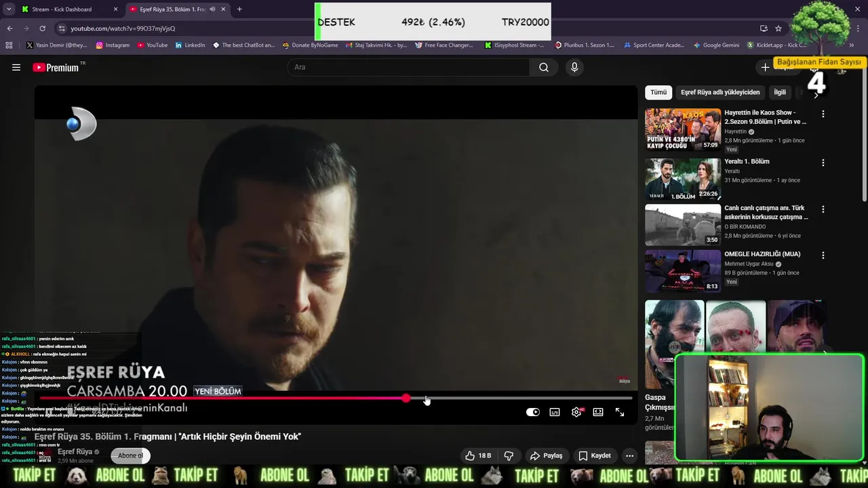This screenshot has width=868, height=488.
Task: Seek video using the red progress scrubber
Action: pos(406,399)
